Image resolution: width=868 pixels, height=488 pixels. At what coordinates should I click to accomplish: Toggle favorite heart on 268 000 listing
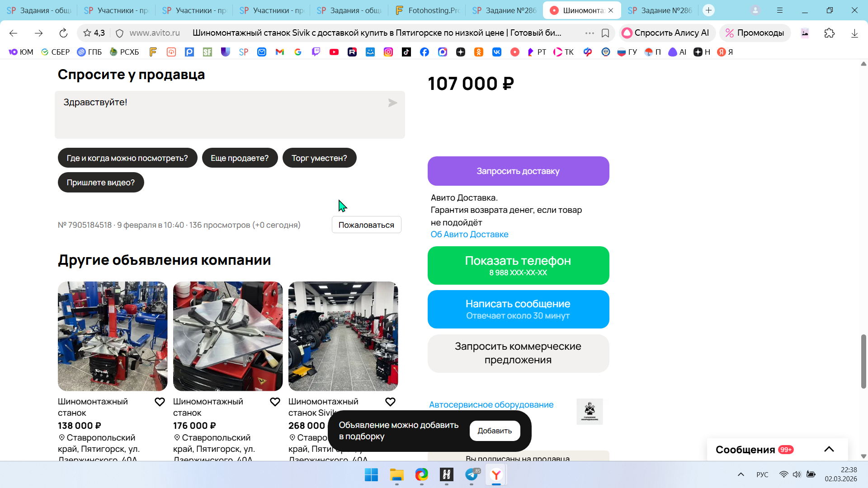pyautogui.click(x=390, y=402)
